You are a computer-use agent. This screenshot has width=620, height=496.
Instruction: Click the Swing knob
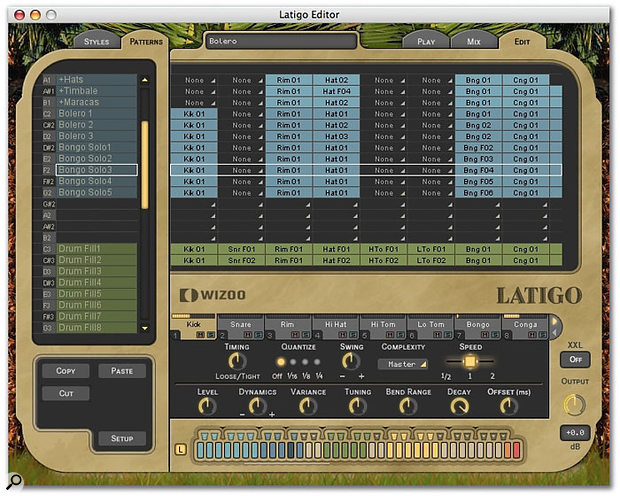coord(351,362)
